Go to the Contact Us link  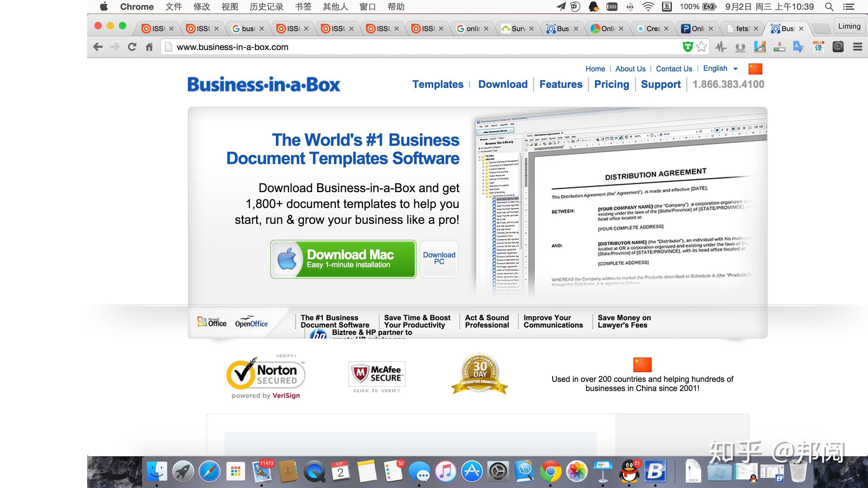[x=674, y=69]
